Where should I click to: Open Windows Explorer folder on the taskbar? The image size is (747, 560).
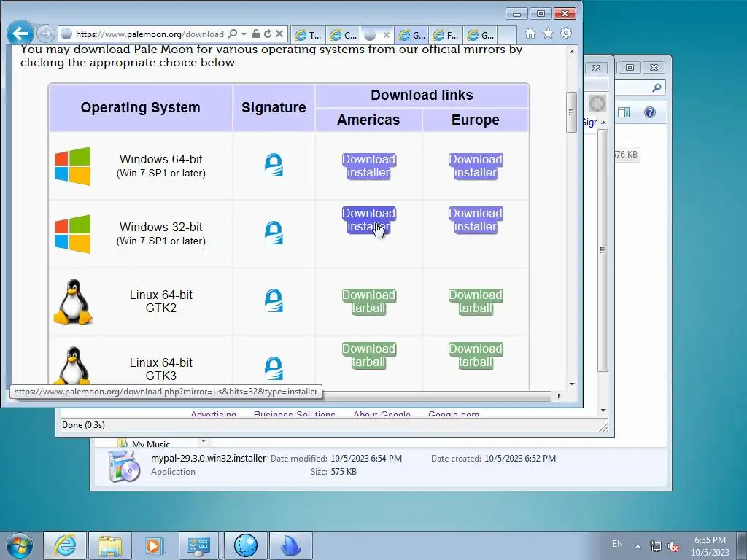[x=110, y=545]
